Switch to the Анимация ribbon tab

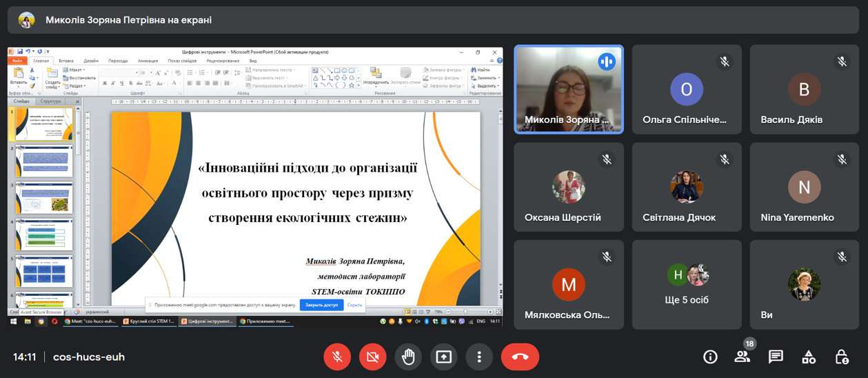pyautogui.click(x=148, y=61)
